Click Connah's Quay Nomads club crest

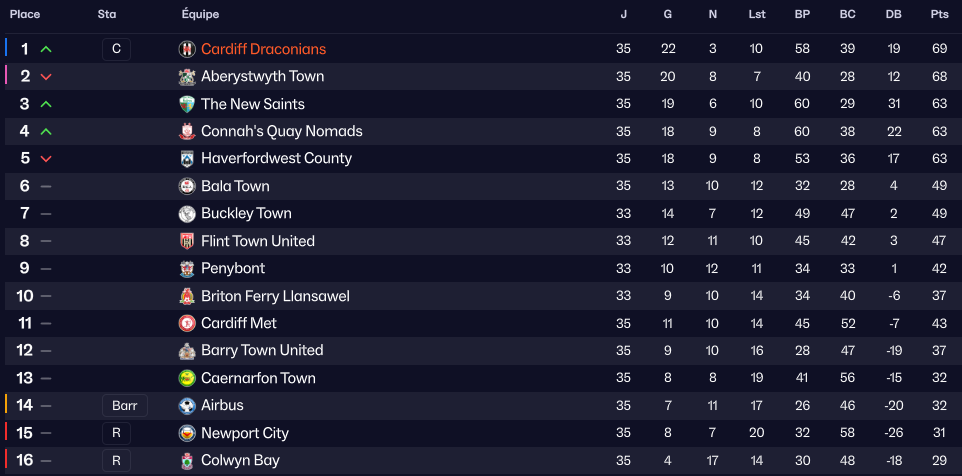[x=187, y=131]
